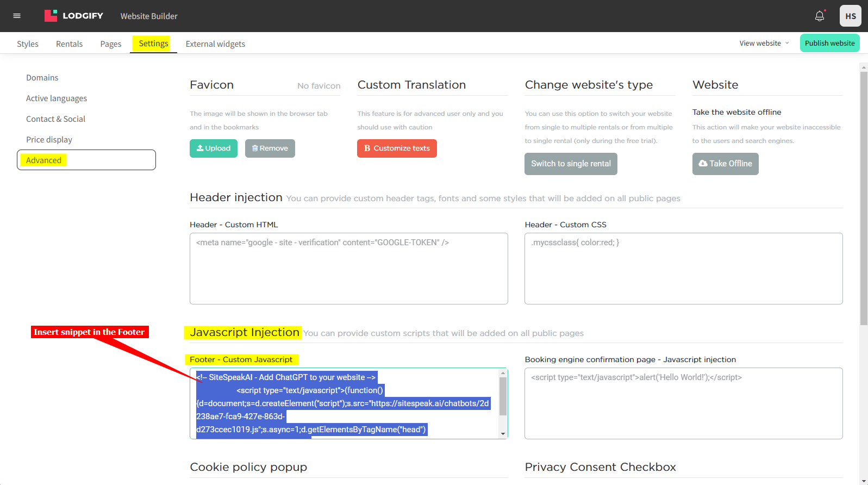This screenshot has width=868, height=485.
Task: Open the notifications bell
Action: pos(819,16)
